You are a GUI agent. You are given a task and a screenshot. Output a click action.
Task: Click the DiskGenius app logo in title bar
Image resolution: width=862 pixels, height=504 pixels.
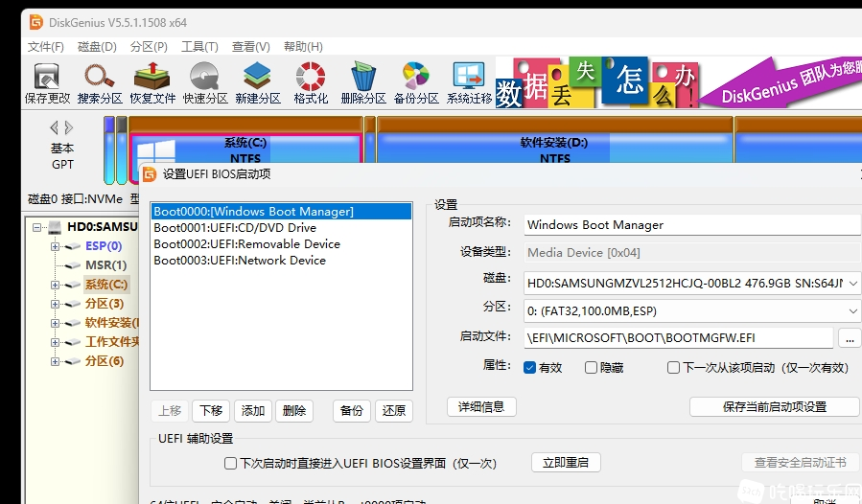[x=35, y=23]
